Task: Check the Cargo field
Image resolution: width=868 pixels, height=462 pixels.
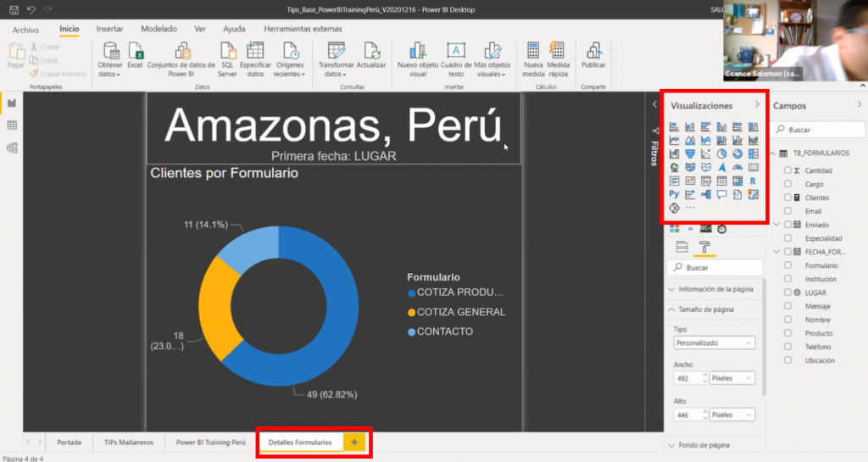Action: [x=787, y=184]
